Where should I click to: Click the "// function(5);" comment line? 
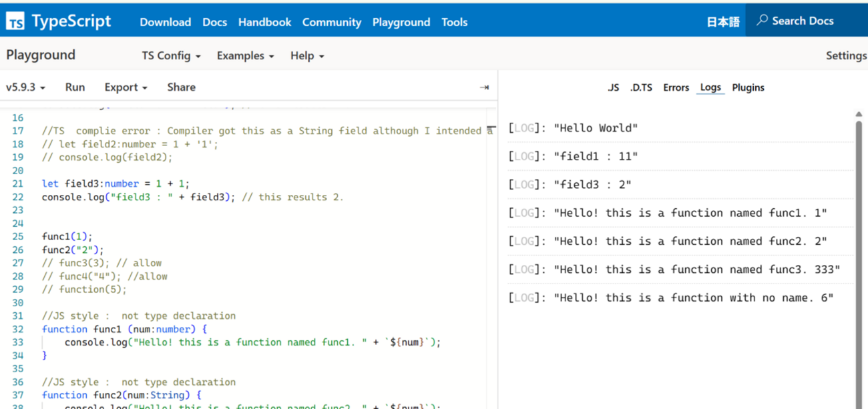coord(83,290)
